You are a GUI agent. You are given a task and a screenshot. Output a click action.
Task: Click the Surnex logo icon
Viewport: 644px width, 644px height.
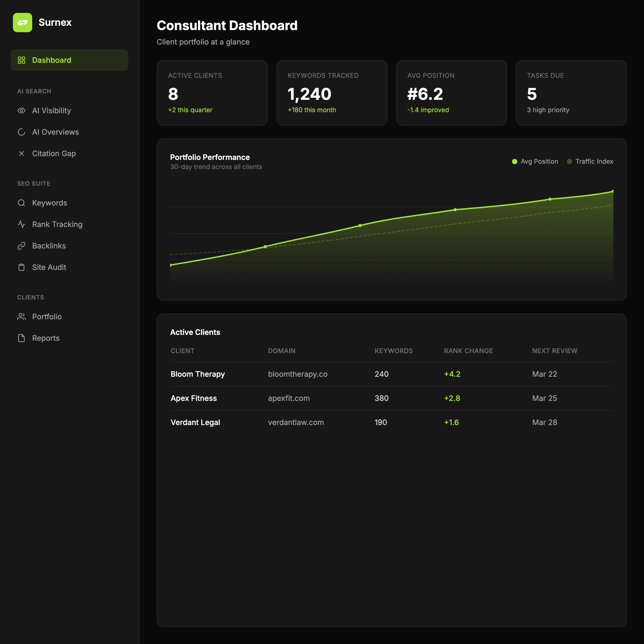coord(22,22)
